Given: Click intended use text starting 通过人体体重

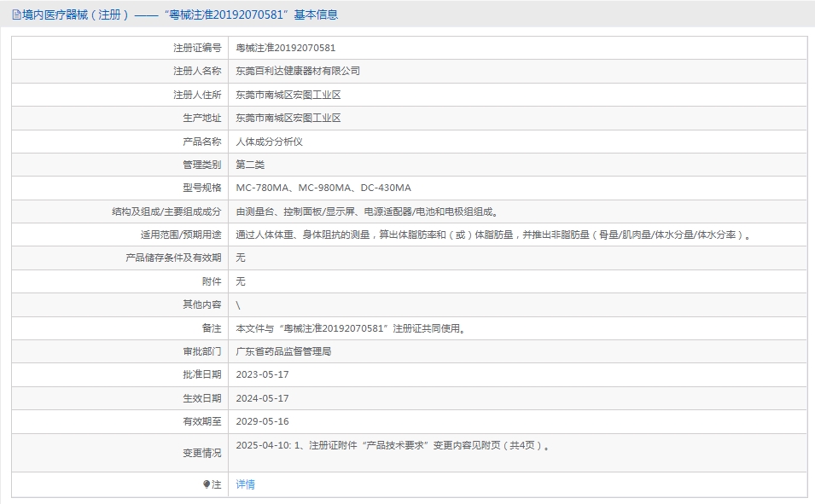Looking at the screenshot, I should pos(494,235).
